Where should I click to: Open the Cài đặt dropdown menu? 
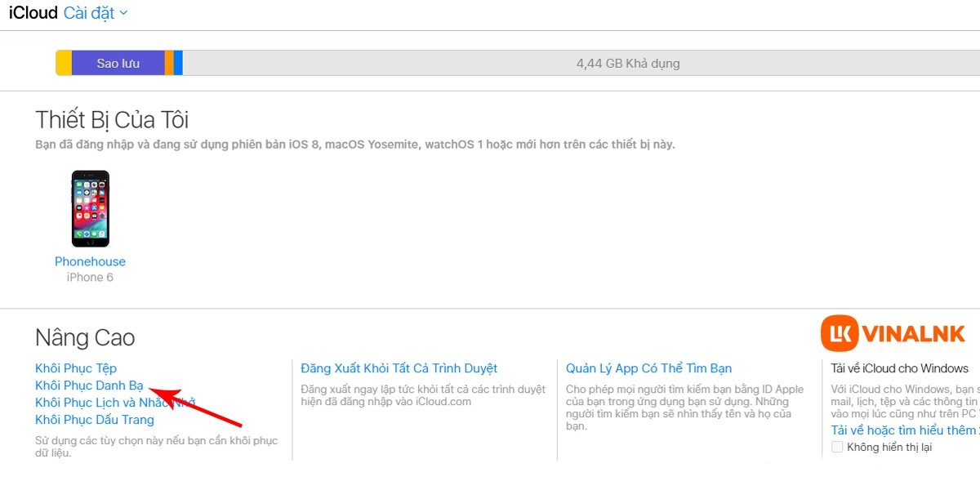pyautogui.click(x=96, y=13)
